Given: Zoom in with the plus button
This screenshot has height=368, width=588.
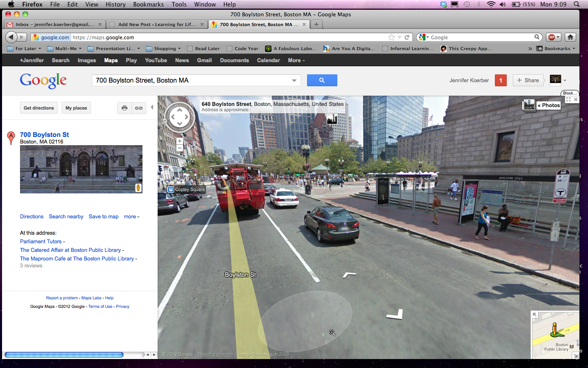Looking at the screenshot, I should [179, 141].
